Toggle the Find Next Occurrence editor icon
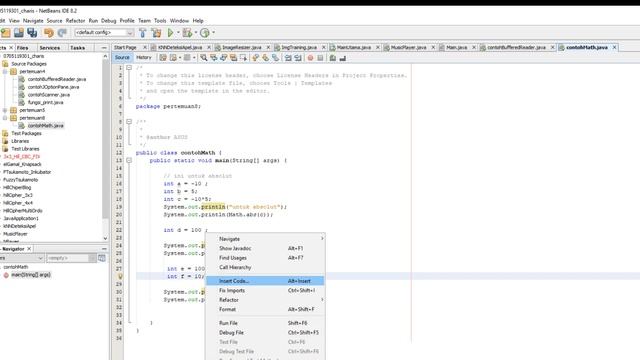Image resolution: width=640 pixels, height=360 pixels. 223,58
